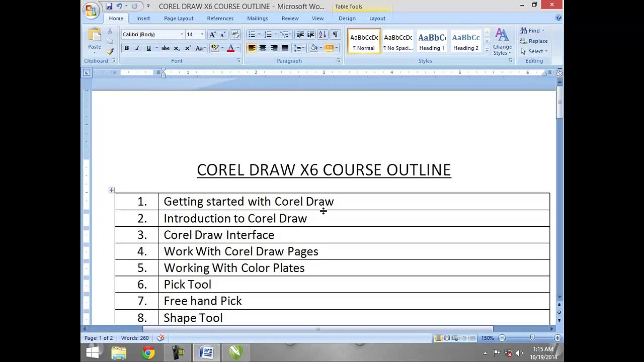Toggle Align Text Right
The height and width of the screenshot is (362, 644).
point(274,48)
